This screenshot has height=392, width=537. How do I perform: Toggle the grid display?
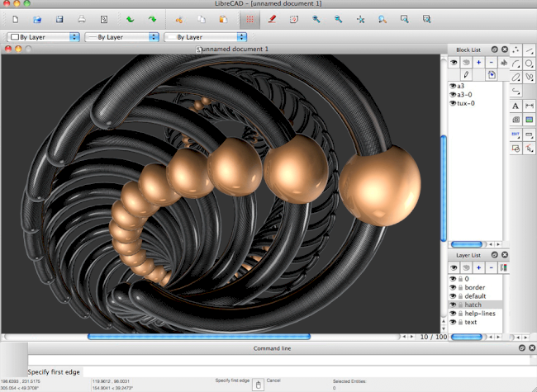(x=250, y=19)
